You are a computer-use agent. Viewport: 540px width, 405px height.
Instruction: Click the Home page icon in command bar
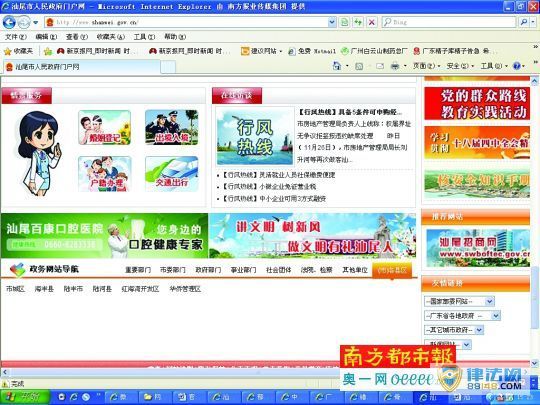coord(337,66)
